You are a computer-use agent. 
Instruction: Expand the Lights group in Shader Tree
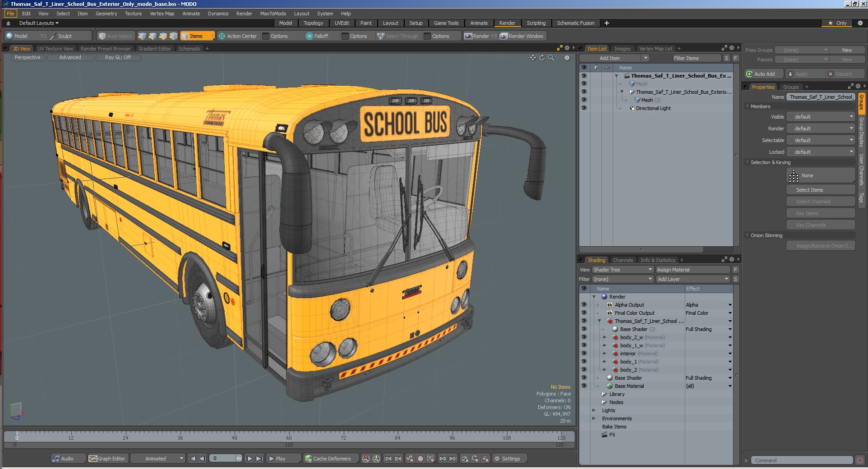594,410
